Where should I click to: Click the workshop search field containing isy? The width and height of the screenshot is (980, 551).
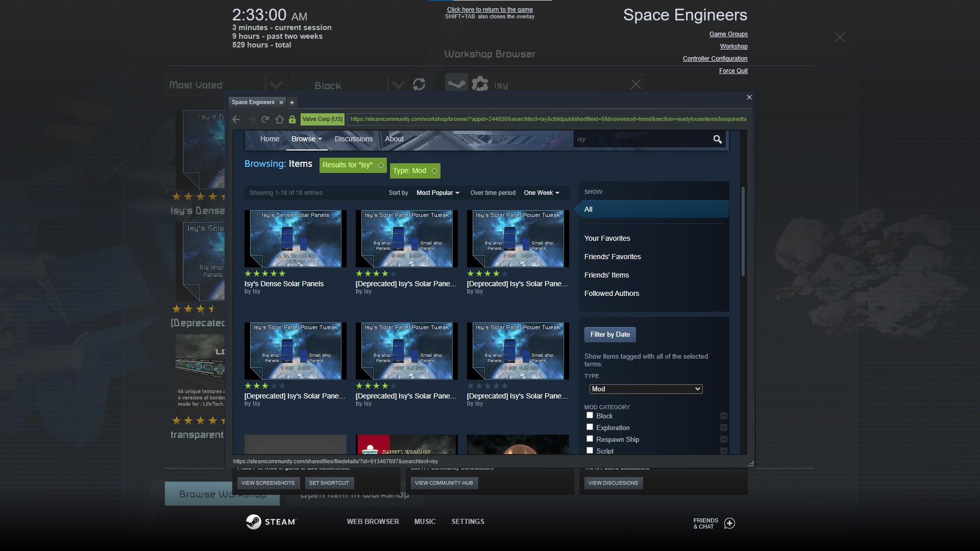(x=642, y=139)
